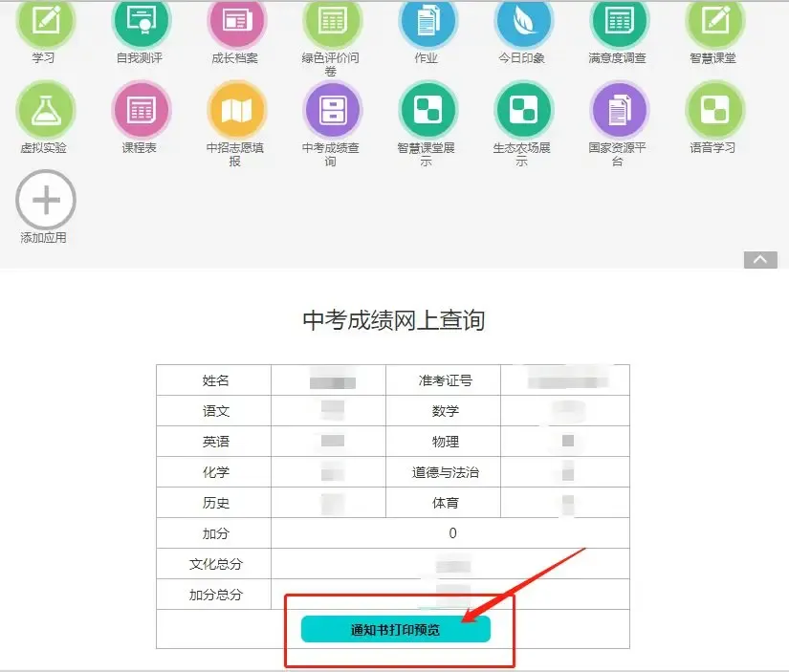The width and height of the screenshot is (789, 672).
Task: Click the 英语 subject cell
Action: pyautogui.click(x=214, y=442)
